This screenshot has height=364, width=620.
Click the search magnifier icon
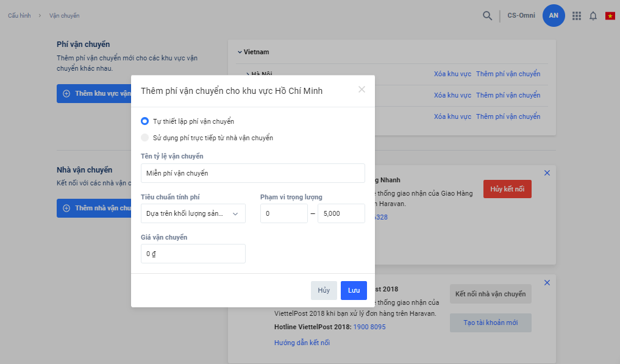(x=487, y=16)
